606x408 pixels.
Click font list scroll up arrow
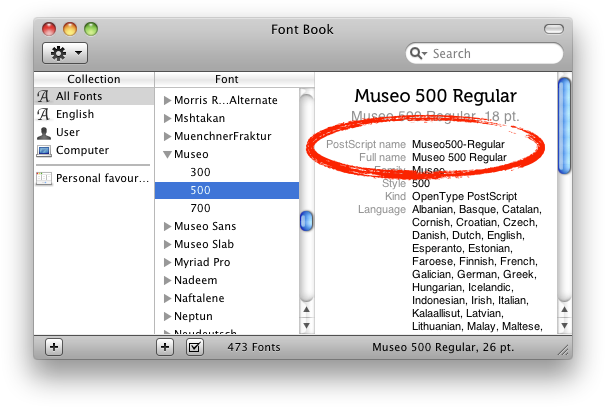click(x=306, y=309)
